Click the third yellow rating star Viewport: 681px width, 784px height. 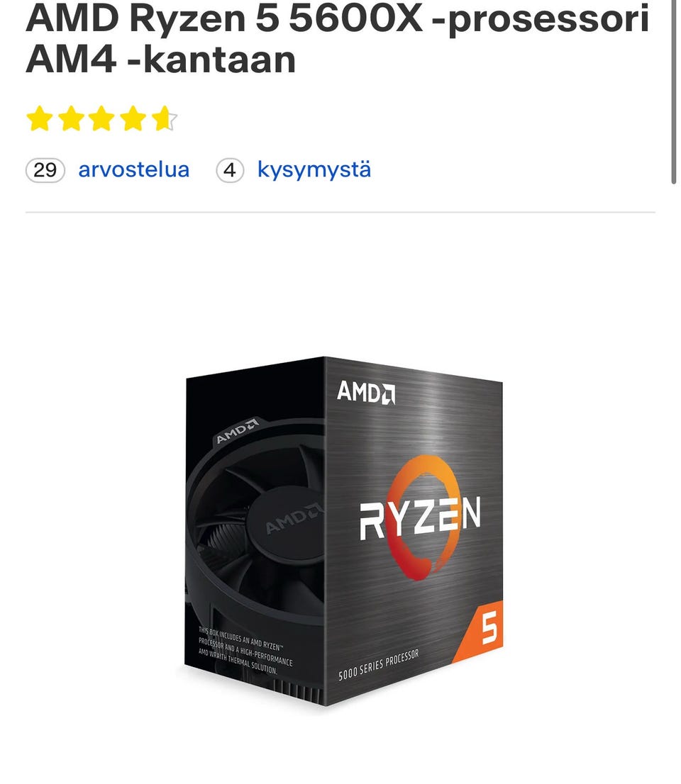pos(102,118)
